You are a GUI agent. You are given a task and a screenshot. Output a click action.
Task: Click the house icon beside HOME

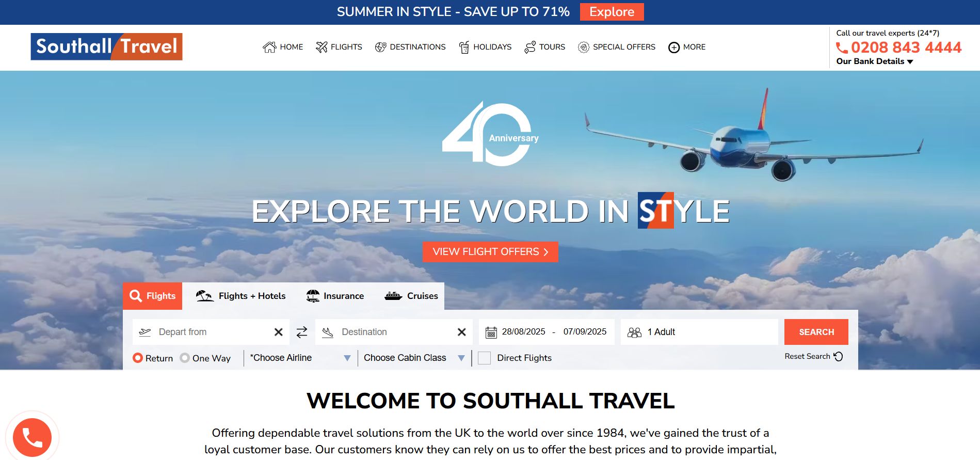pyautogui.click(x=269, y=47)
